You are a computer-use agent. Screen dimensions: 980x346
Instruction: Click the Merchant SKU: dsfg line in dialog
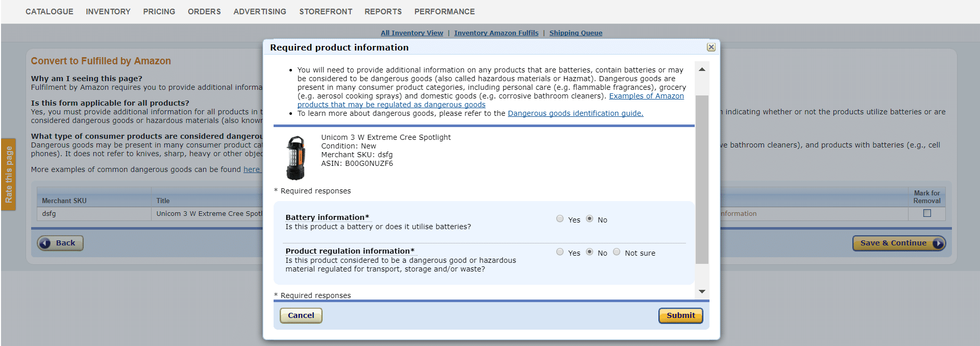click(x=357, y=155)
